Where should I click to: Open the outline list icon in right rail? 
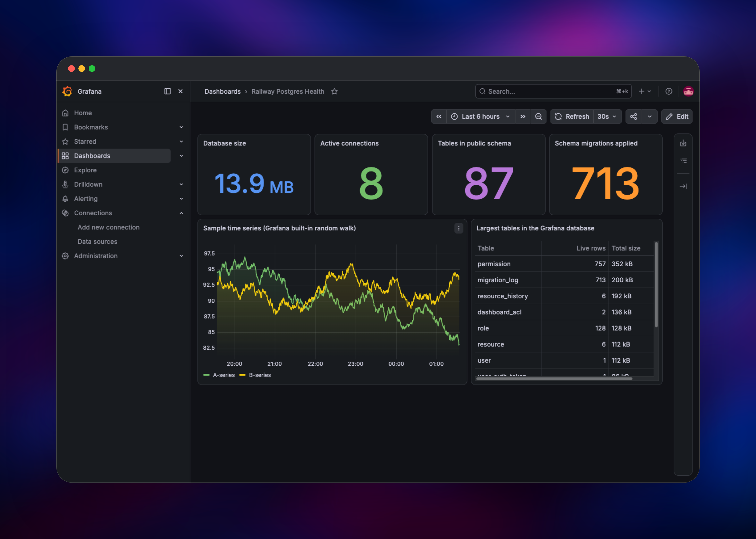[x=683, y=161]
